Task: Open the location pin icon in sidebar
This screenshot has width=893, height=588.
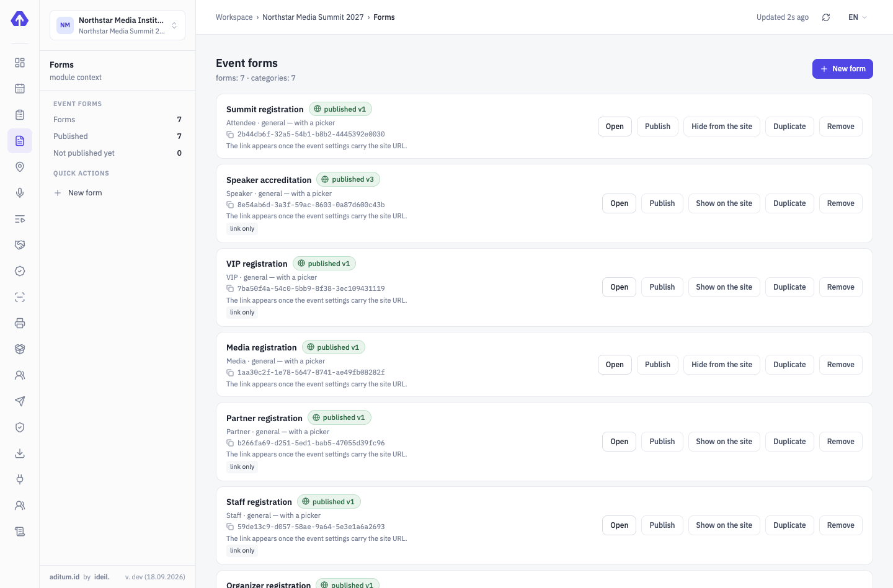Action: coord(20,167)
